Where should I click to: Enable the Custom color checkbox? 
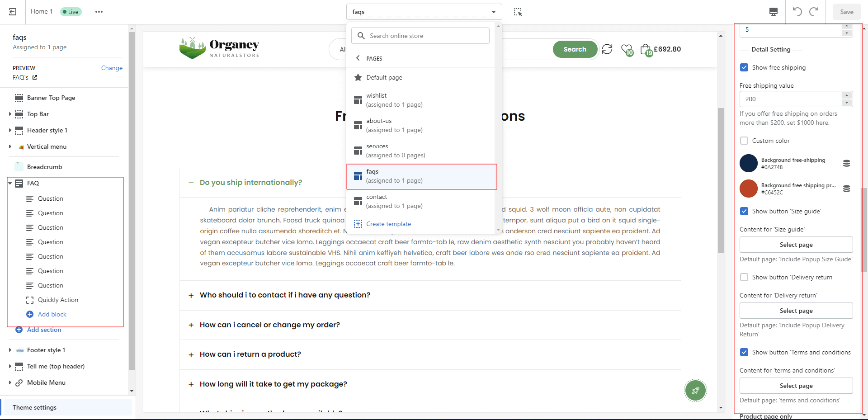(744, 141)
